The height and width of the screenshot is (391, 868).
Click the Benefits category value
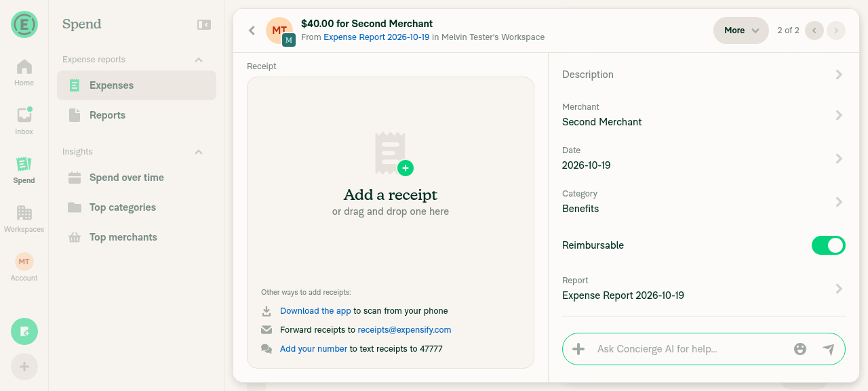tap(580, 209)
